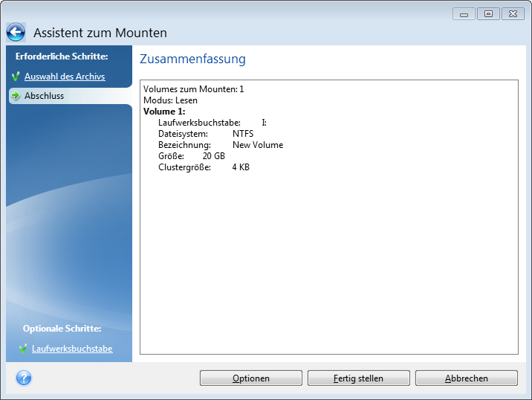Click the 'Volumes zum Mounten: 1' line
This screenshot has width=532, height=400.
[x=193, y=89]
